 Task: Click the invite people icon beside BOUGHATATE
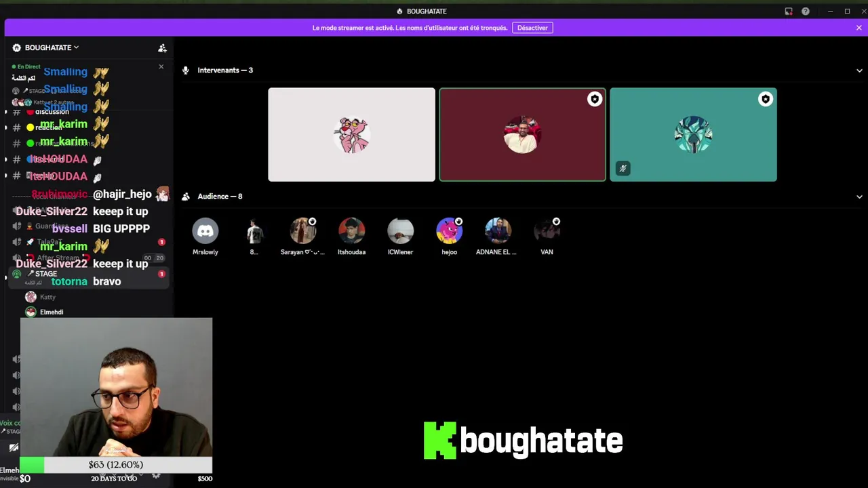[x=162, y=47]
